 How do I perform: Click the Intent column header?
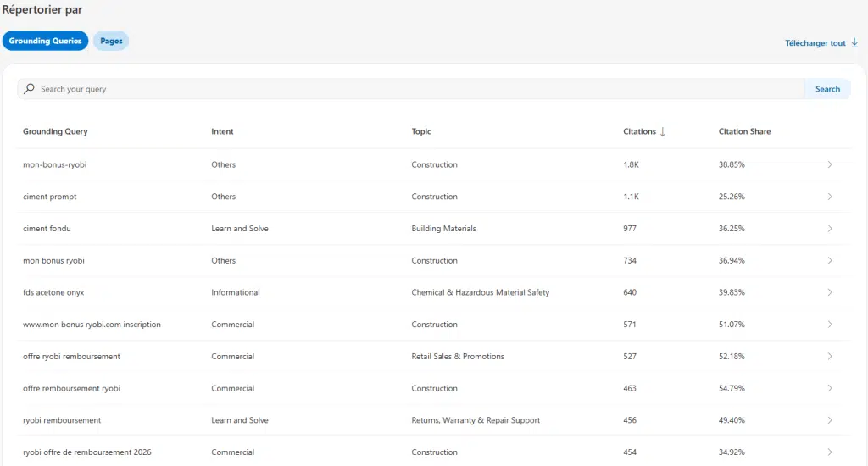pyautogui.click(x=222, y=131)
